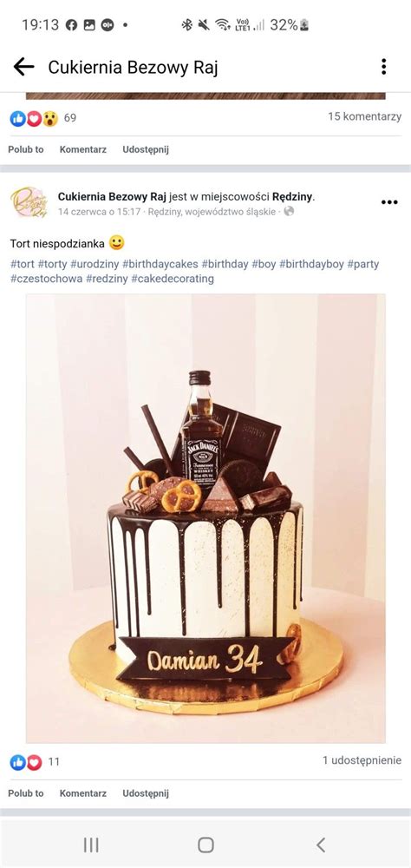View reactions on the 69-reaction post
This screenshot has height=868, width=411.
point(43,118)
